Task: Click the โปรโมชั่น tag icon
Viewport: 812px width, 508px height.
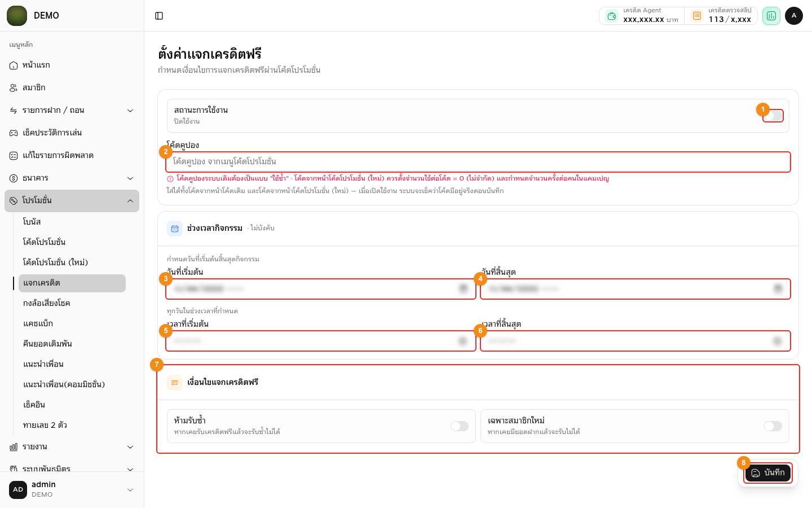Action: point(14,201)
